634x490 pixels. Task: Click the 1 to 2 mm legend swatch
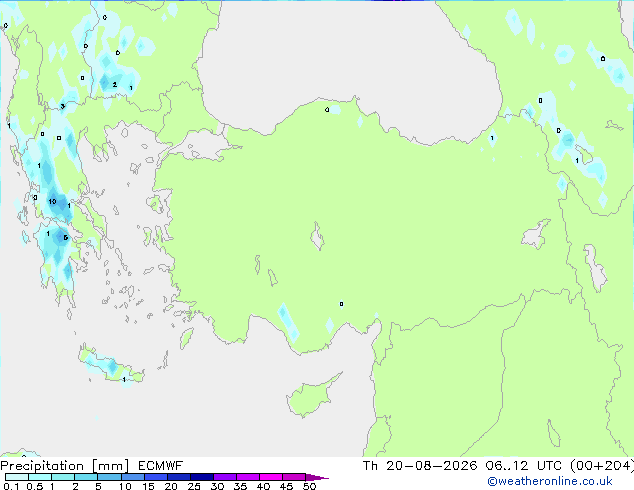click(63, 477)
